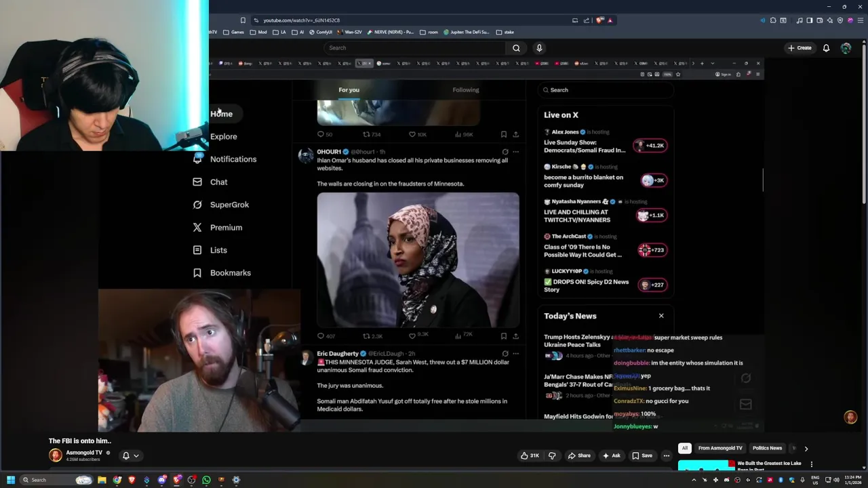
Task: Open Notifications in the X sidebar
Action: coord(224,159)
